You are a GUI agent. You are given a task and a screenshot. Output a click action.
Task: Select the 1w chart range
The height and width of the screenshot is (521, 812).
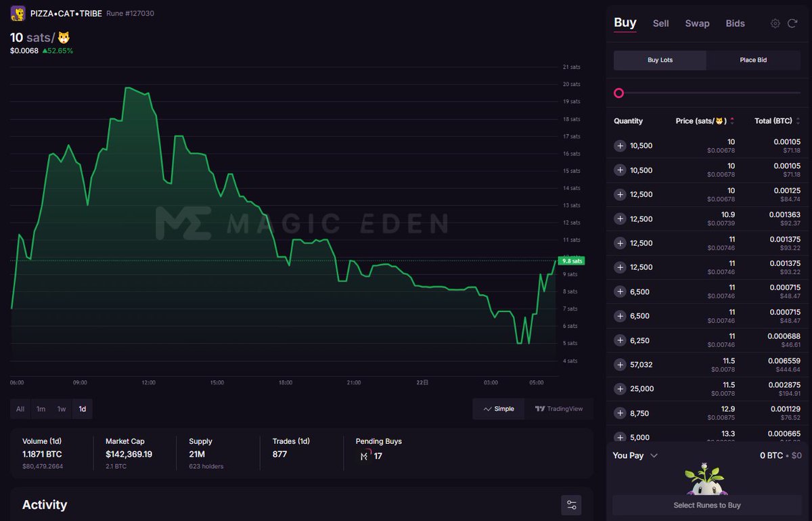[62, 409]
